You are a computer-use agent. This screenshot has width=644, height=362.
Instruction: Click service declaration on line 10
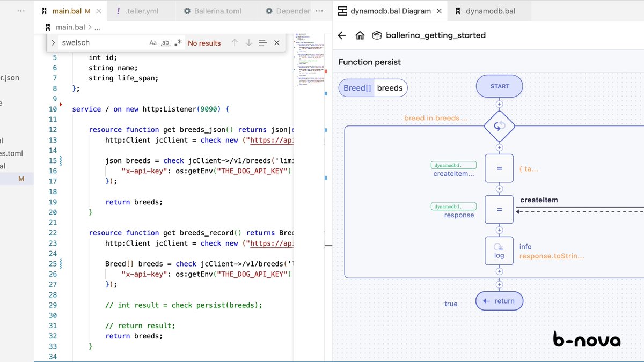point(151,109)
